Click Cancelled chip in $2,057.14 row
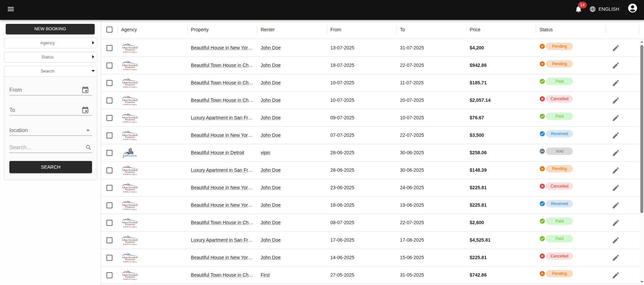This screenshot has height=285, width=644. point(559,99)
